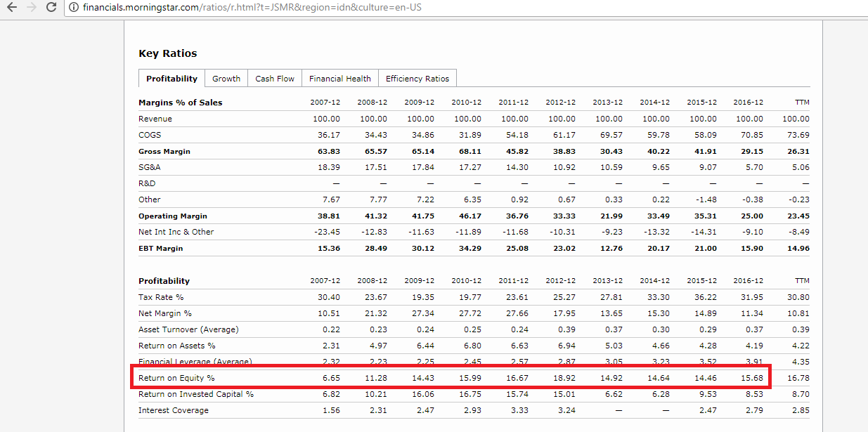This screenshot has width=868, height=432.
Task: Click the Margins % of Sales header
Action: (181, 103)
